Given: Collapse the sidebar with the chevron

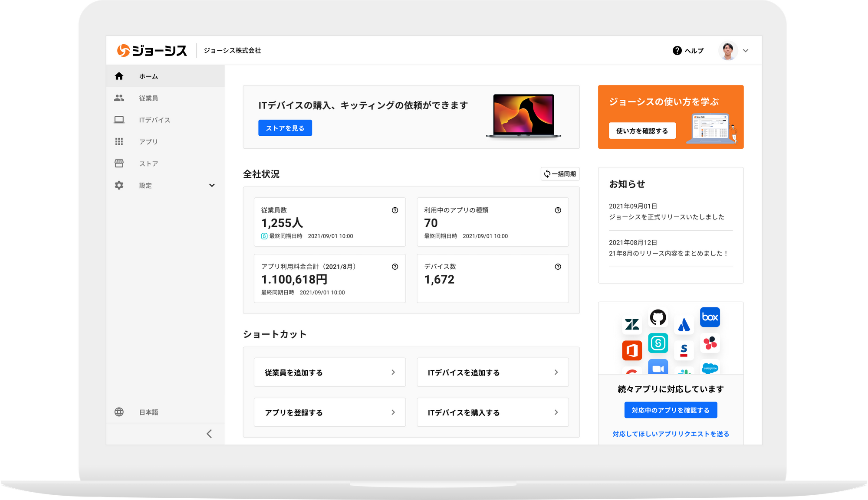Looking at the screenshot, I should pos(209,433).
